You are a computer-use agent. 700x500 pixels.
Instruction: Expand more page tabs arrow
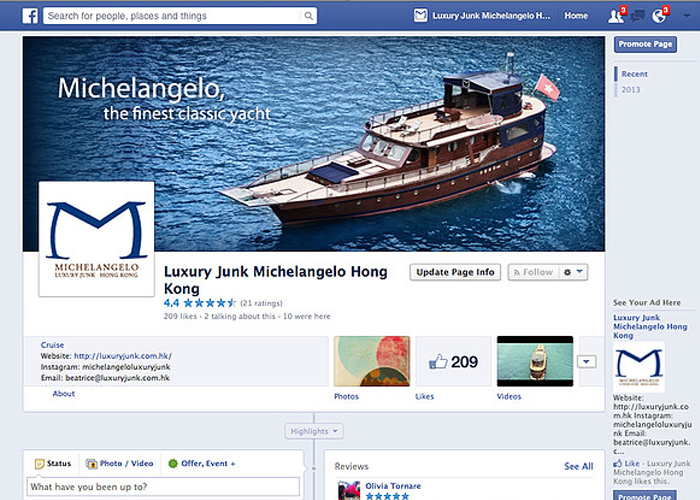pyautogui.click(x=587, y=362)
